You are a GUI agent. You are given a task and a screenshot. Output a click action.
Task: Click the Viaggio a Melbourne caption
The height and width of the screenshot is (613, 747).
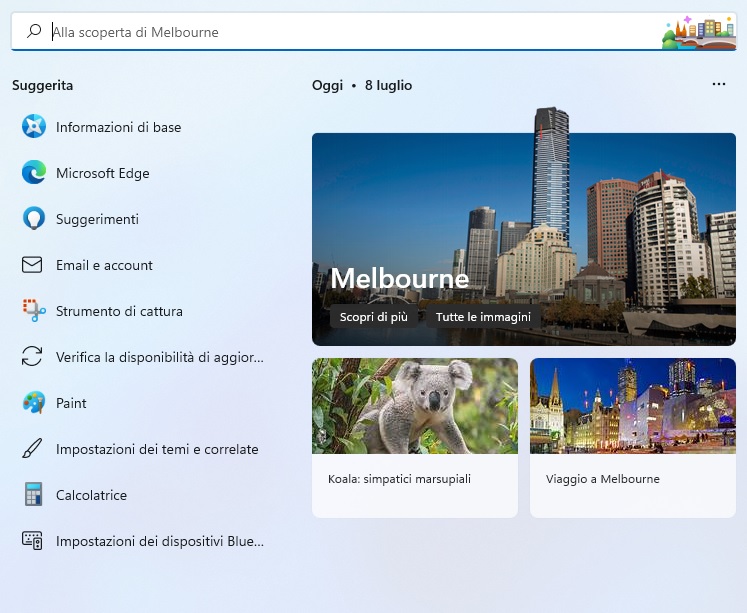pos(603,479)
